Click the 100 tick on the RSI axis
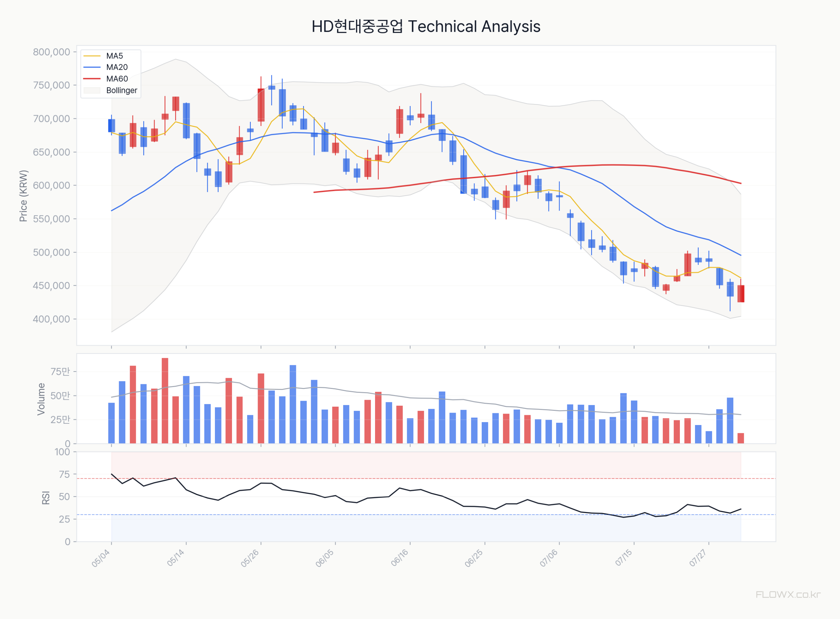The width and height of the screenshot is (840, 619). coord(63,452)
